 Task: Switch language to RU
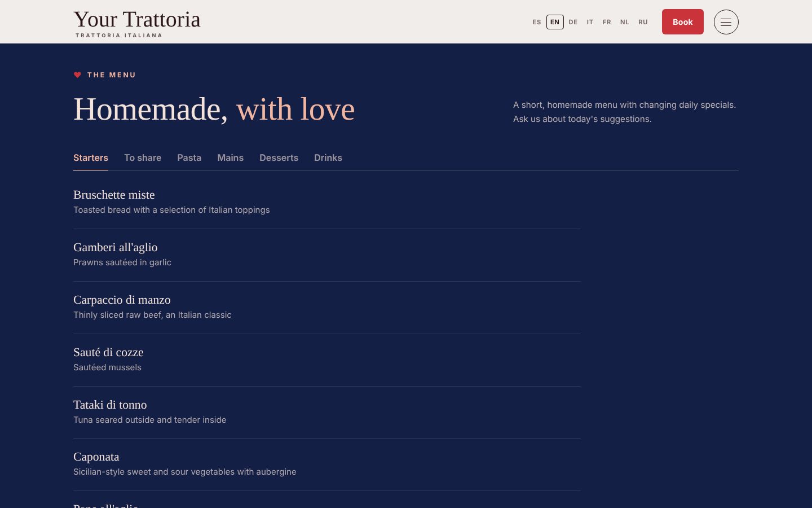(643, 22)
